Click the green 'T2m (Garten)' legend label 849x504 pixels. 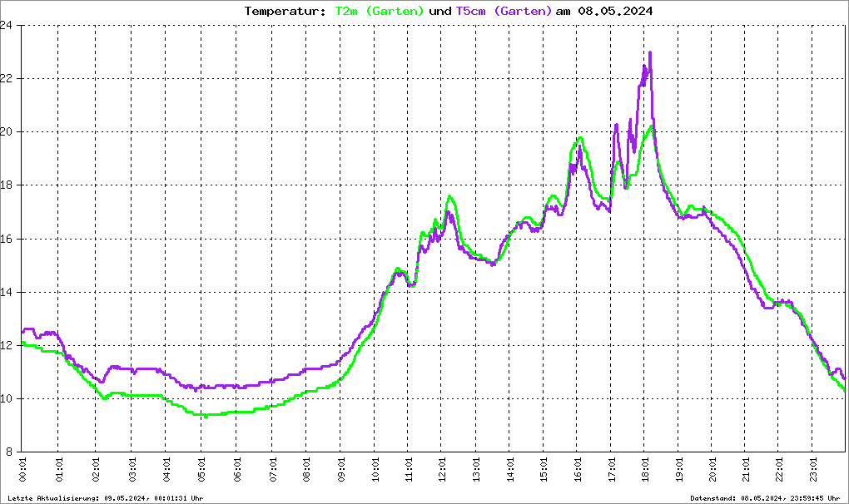(x=379, y=11)
